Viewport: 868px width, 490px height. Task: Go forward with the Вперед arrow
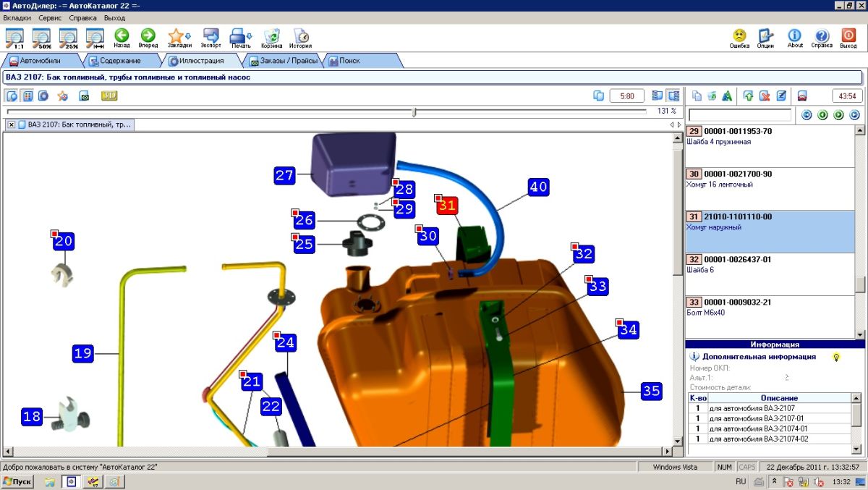148,38
